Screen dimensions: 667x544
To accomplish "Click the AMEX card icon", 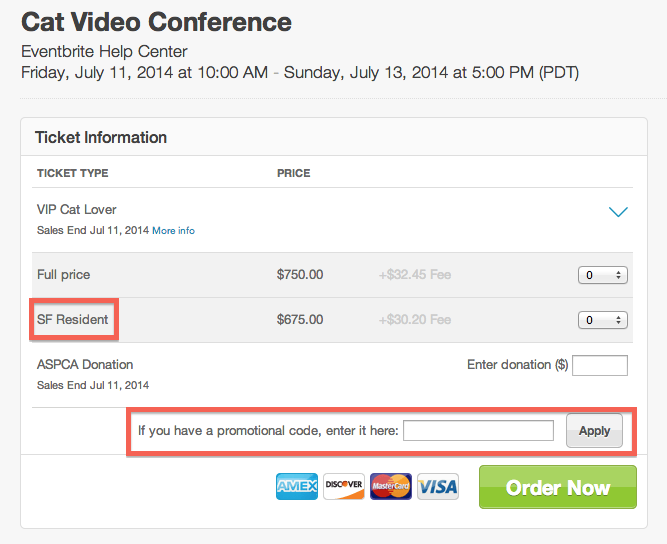I will [x=296, y=486].
